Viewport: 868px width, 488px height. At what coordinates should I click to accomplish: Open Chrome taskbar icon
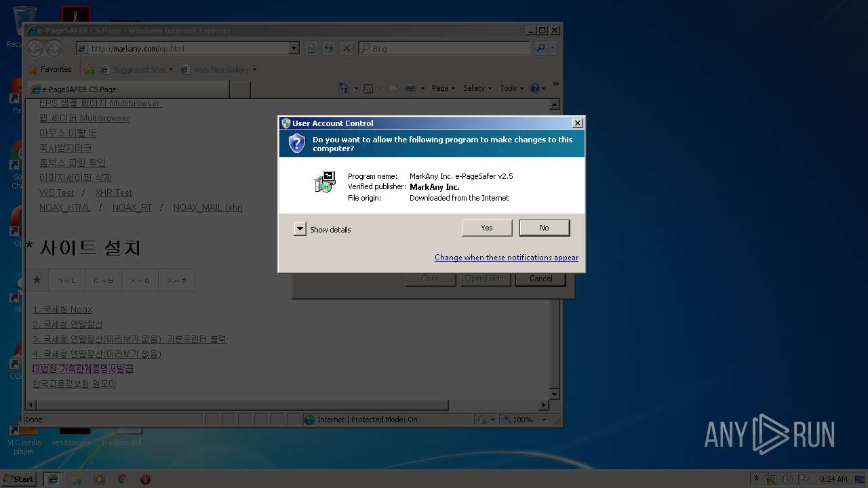123,479
